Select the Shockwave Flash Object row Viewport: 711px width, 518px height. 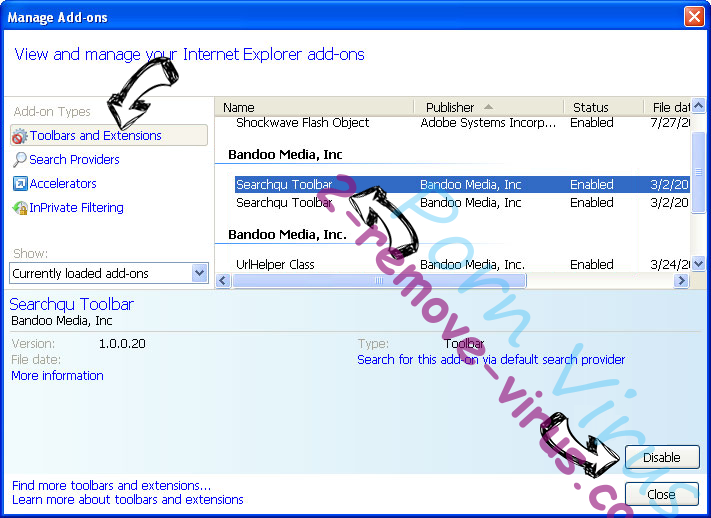click(x=463, y=122)
